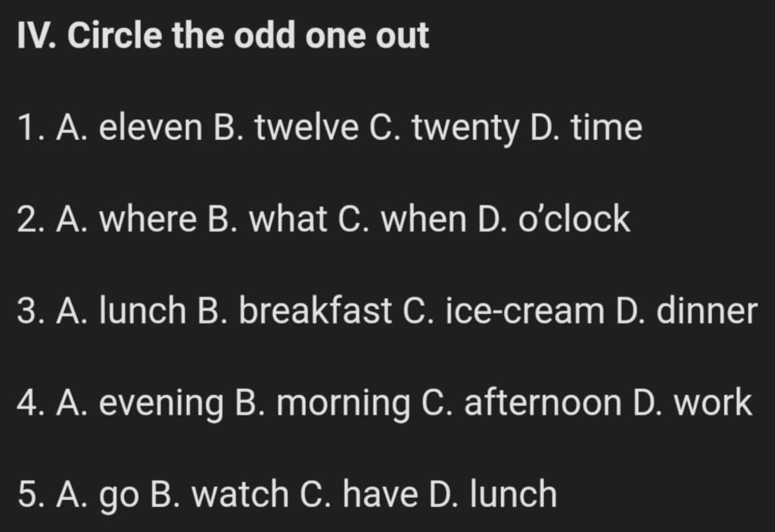
Task: Pick the word "afternoon" in question 4
Action: point(543,403)
